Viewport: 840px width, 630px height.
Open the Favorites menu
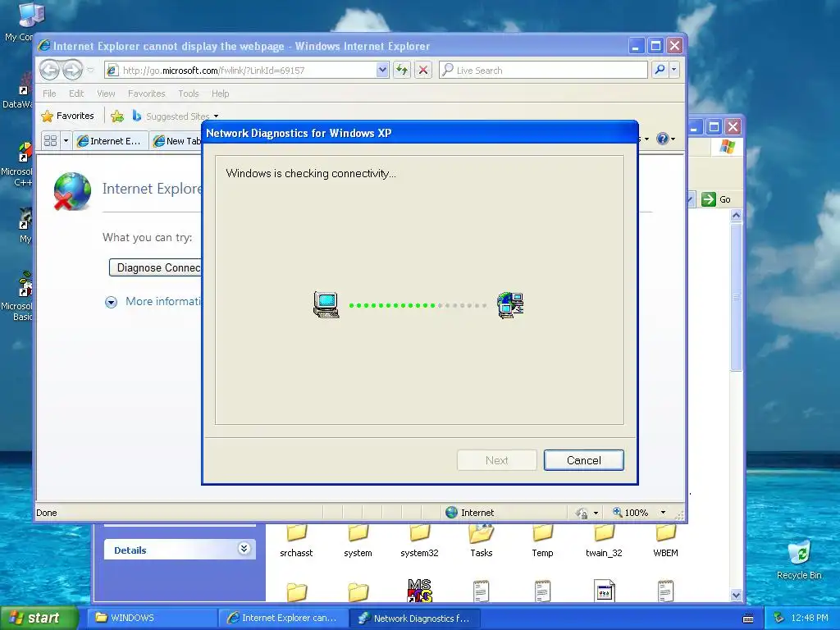coord(146,94)
